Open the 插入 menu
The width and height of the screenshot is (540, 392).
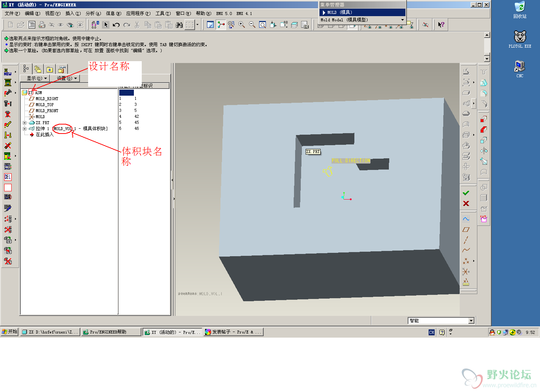pyautogui.click(x=73, y=14)
